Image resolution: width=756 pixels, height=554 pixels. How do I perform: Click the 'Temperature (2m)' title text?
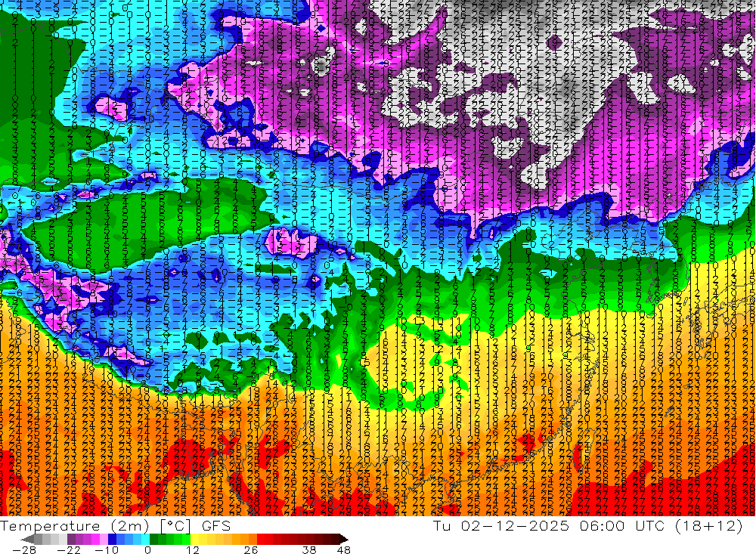point(75,526)
